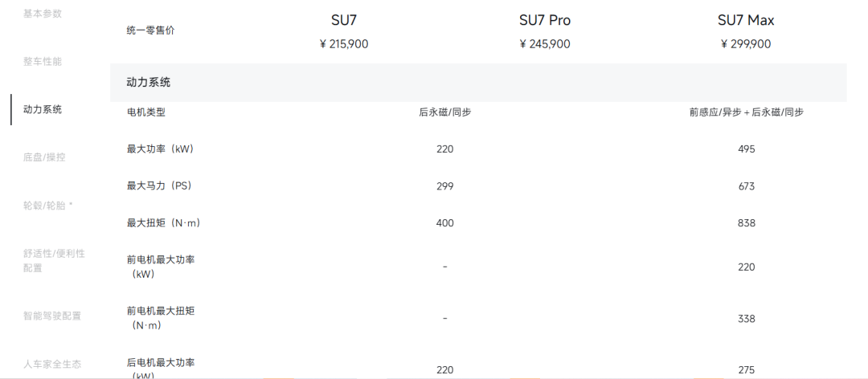The width and height of the screenshot is (868, 379).
Task: Click the ¥215,900 SU7 price
Action: click(x=344, y=44)
